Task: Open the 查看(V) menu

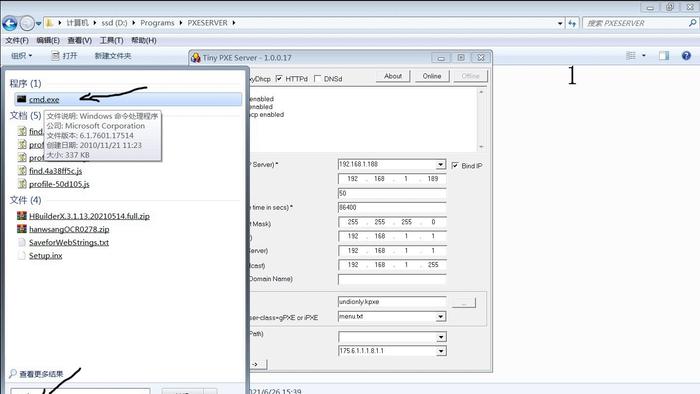Action: pos(79,40)
